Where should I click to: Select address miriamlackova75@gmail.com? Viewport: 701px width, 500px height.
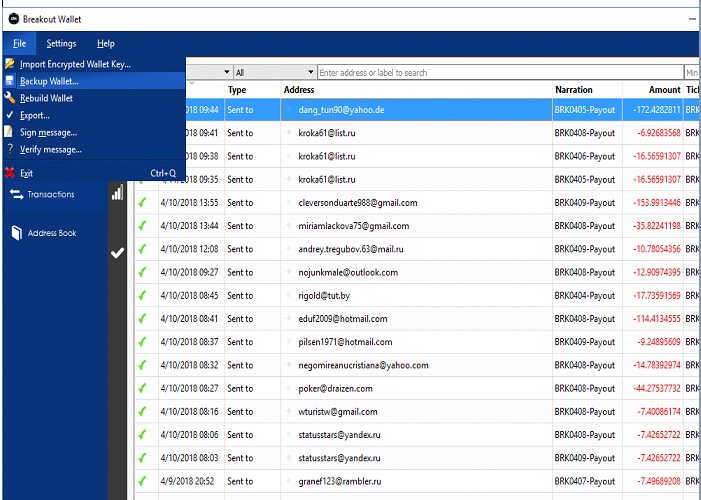point(354,226)
